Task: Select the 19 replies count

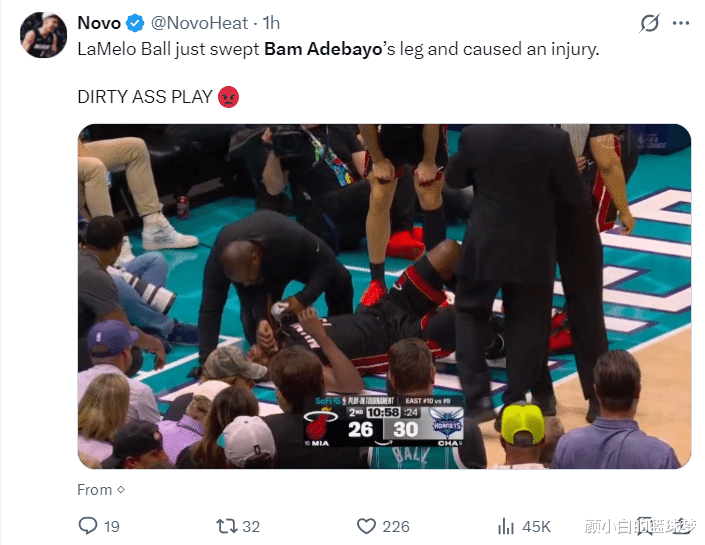Action: pyautogui.click(x=112, y=527)
